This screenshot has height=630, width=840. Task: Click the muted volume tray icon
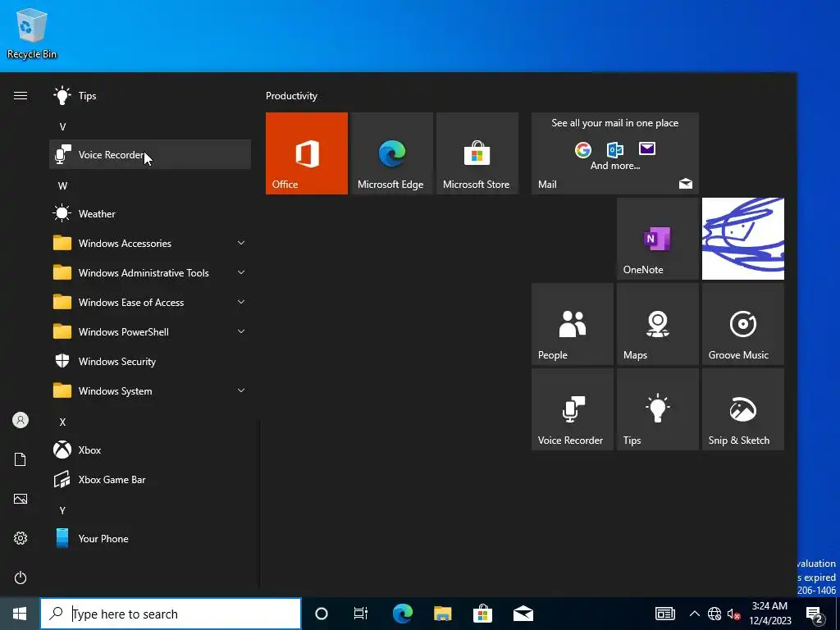click(x=733, y=614)
